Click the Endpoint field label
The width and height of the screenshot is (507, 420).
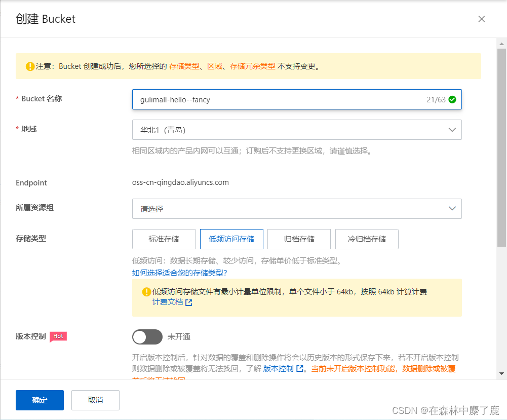pos(31,183)
